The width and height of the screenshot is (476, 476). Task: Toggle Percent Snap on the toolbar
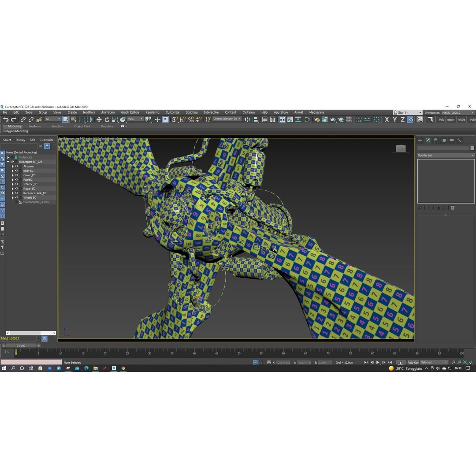191,119
